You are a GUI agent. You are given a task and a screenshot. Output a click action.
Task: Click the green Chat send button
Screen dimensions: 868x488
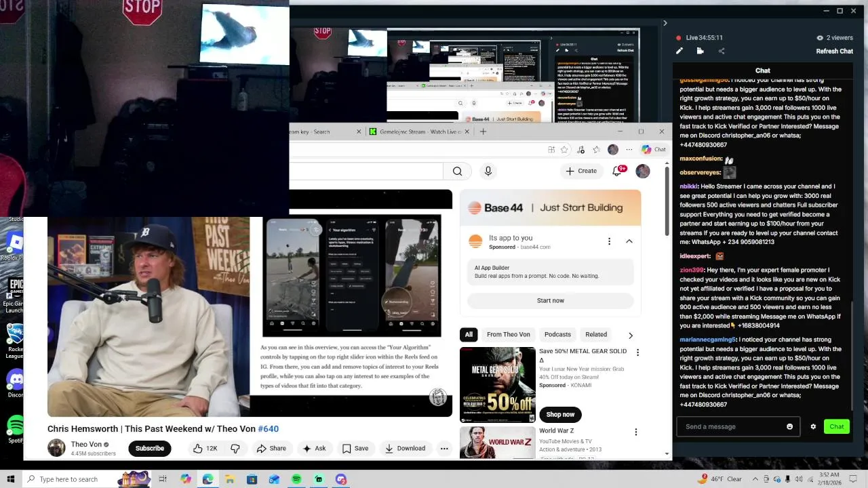click(836, 426)
